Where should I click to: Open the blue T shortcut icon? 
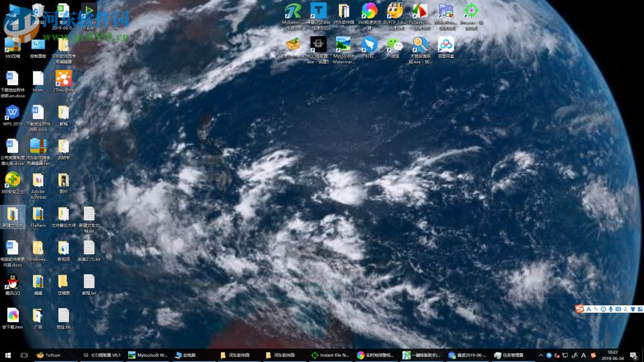coord(318,17)
